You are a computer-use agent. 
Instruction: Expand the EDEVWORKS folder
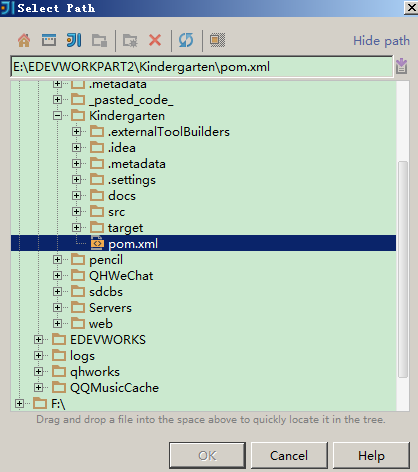pyautogui.click(x=38, y=340)
